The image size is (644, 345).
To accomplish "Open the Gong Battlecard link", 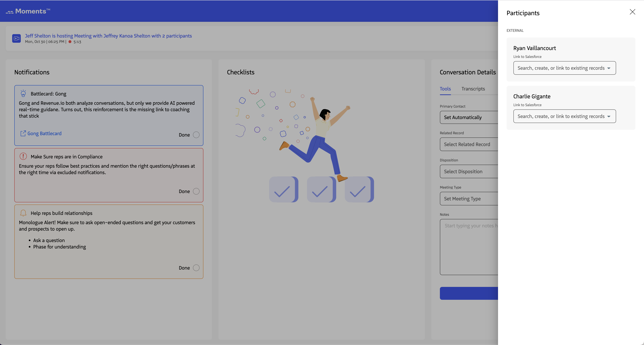I will pyautogui.click(x=44, y=133).
